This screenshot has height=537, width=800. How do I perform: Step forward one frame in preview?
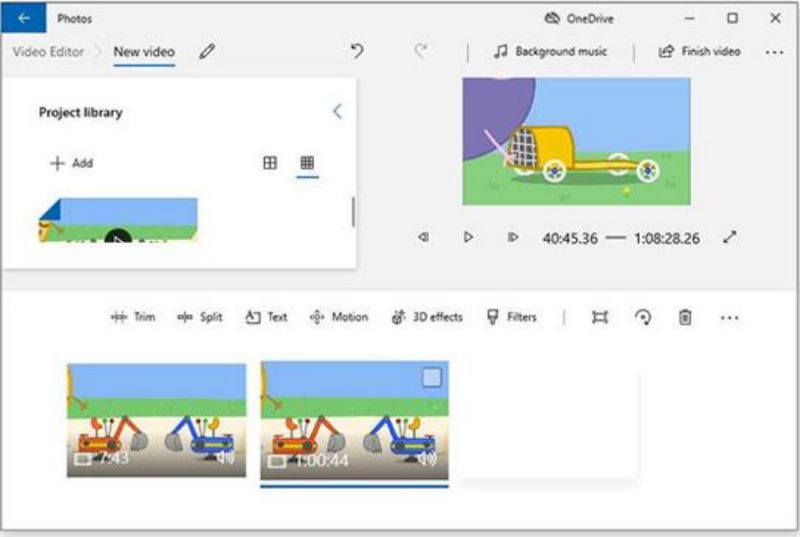pyautogui.click(x=513, y=237)
